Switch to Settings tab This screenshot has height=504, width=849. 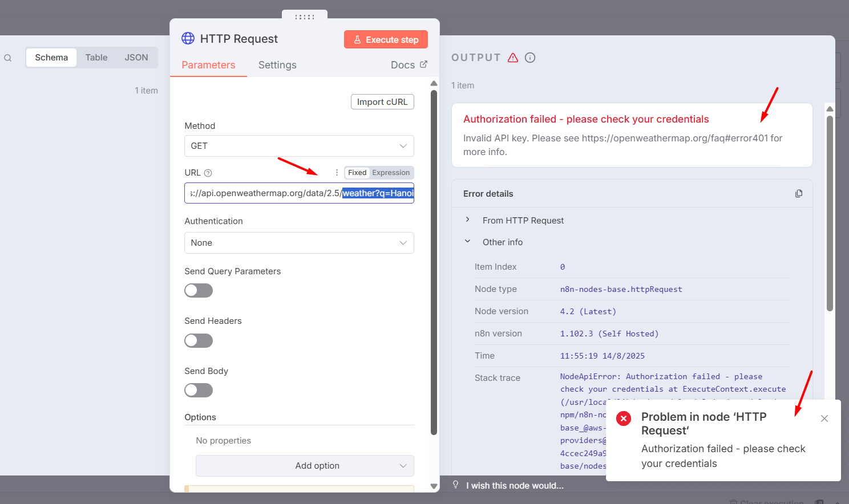[x=277, y=65]
